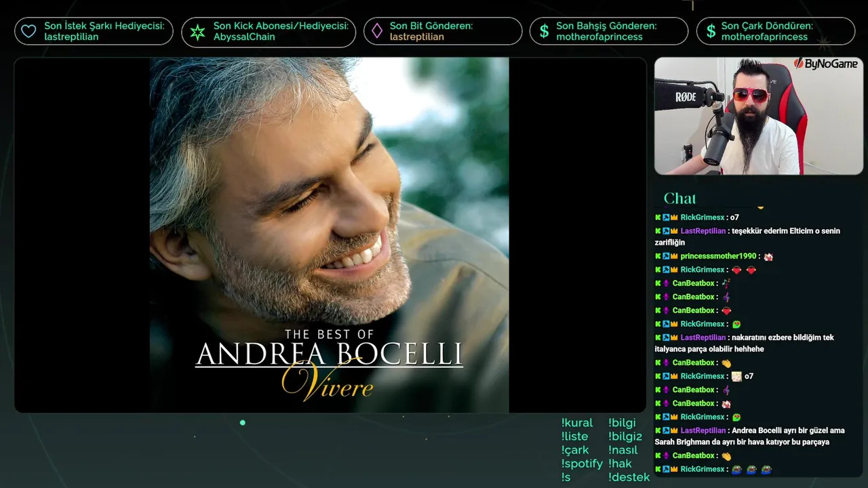Click lastreptilian under Son İstek Şarkı Hediyecisi

[71, 37]
